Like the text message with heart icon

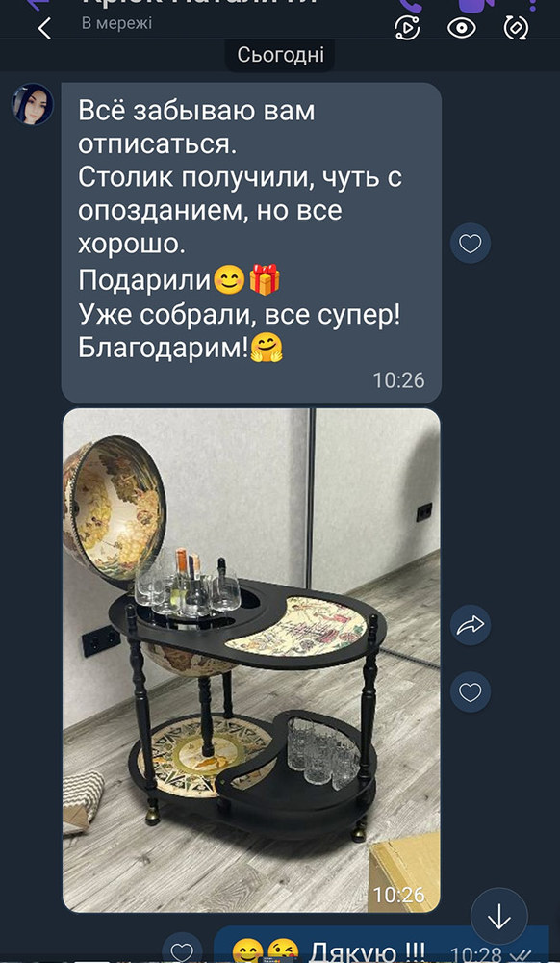[x=471, y=244]
